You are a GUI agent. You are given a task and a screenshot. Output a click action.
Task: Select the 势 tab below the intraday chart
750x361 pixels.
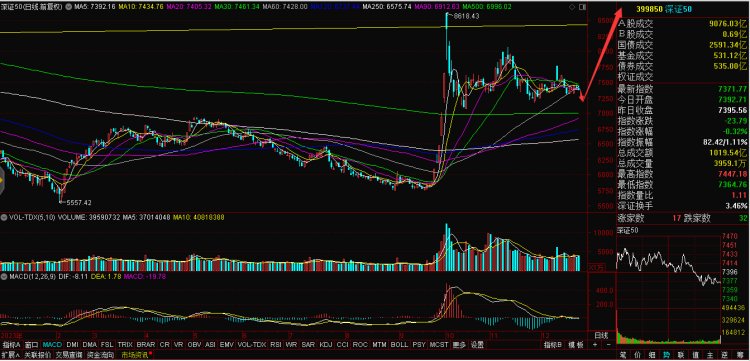(x=666, y=355)
